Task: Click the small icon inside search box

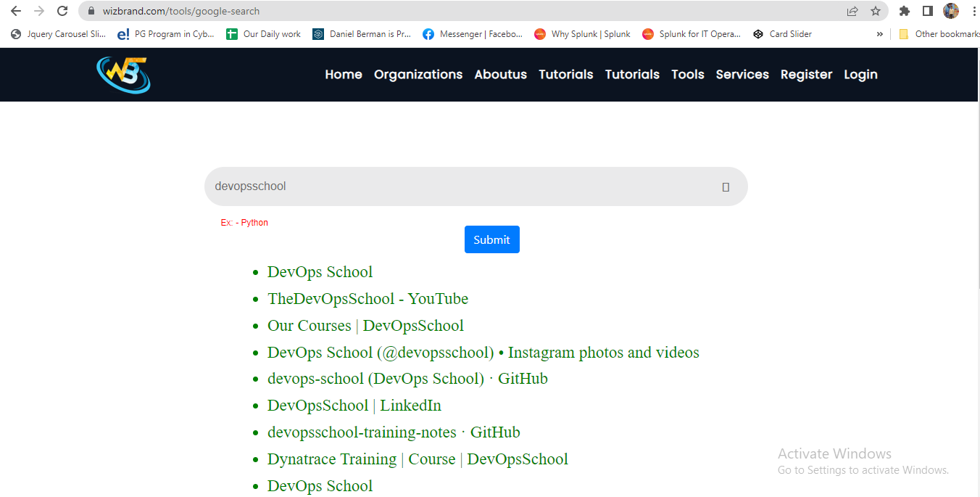Action: pos(726,187)
